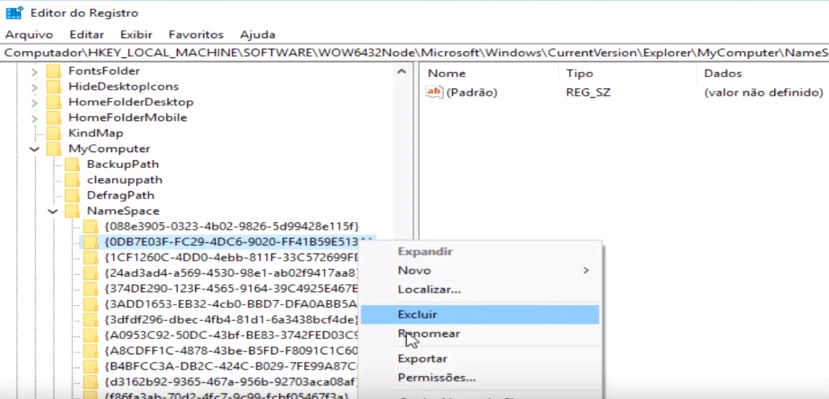829x399 pixels.
Task: Click the folder icon of {088e3905-0323-4b02 key
Action: 91,227
